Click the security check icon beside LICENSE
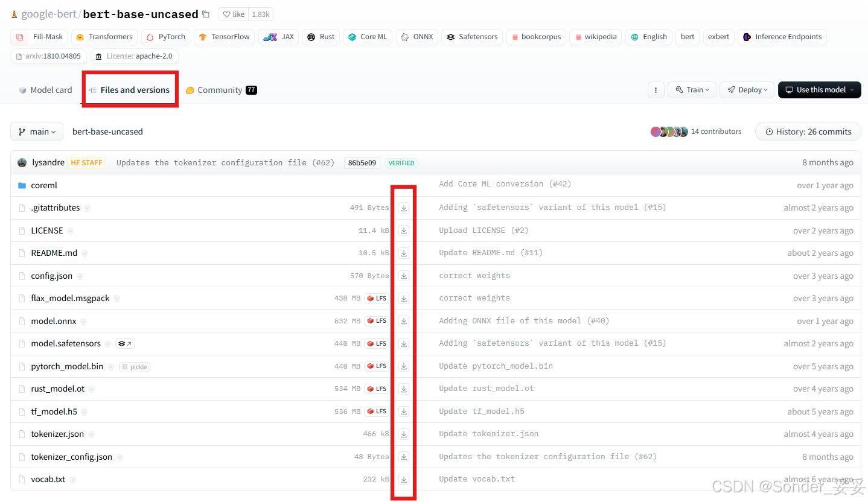This screenshot has height=502, width=868. point(71,230)
